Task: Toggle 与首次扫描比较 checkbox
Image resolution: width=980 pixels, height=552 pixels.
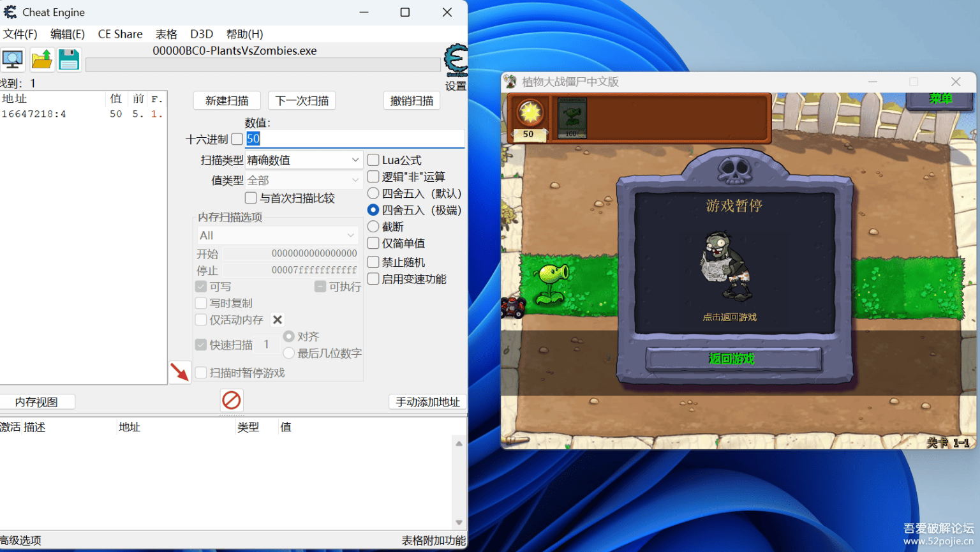Action: pos(251,198)
